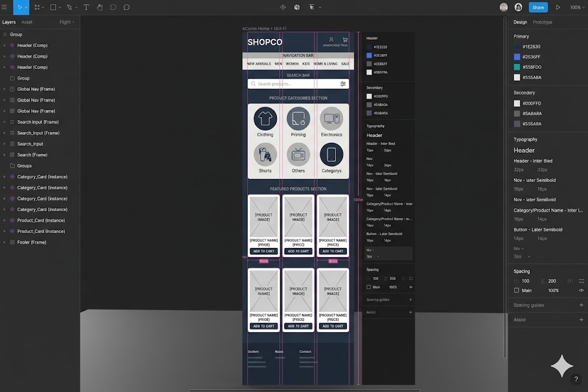588x392 pixels.
Task: Switch to the Layers tab
Action: point(9,22)
